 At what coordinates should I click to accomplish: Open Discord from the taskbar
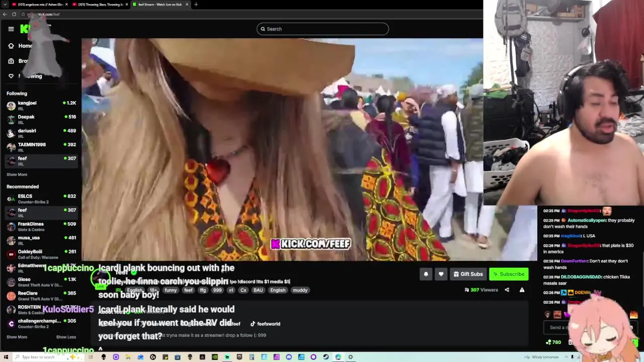click(288, 357)
